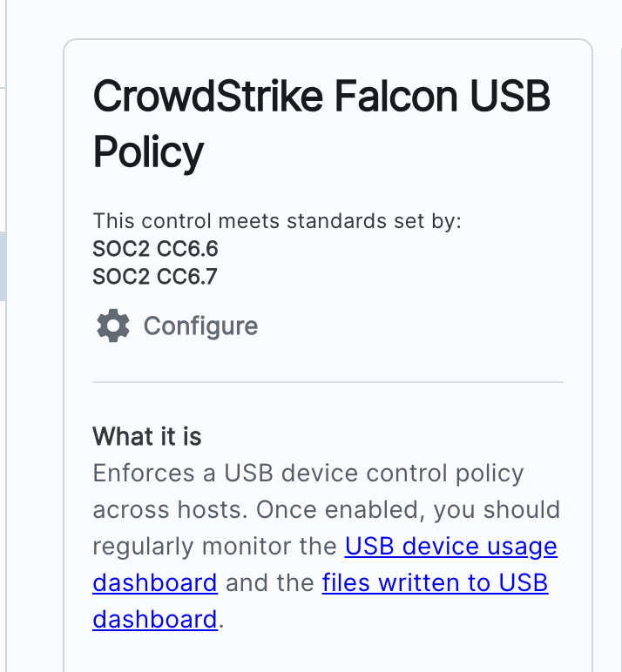Click the "This control meets standards set by" text
The width and height of the screenshot is (622, 672).
pyautogui.click(x=276, y=221)
